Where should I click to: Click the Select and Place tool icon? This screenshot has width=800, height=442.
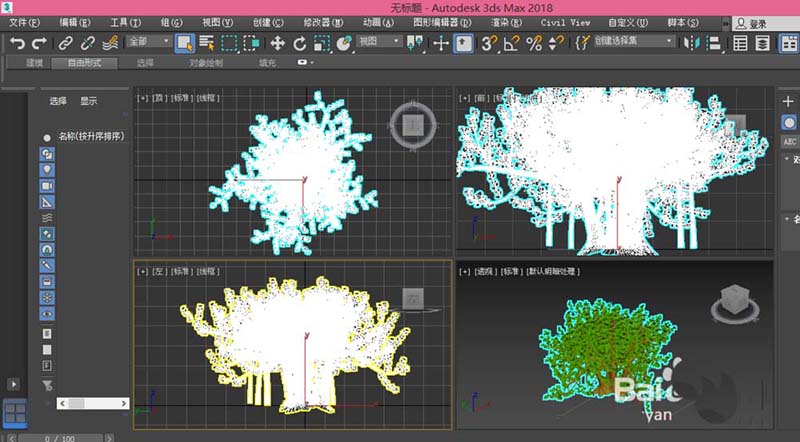(345, 43)
